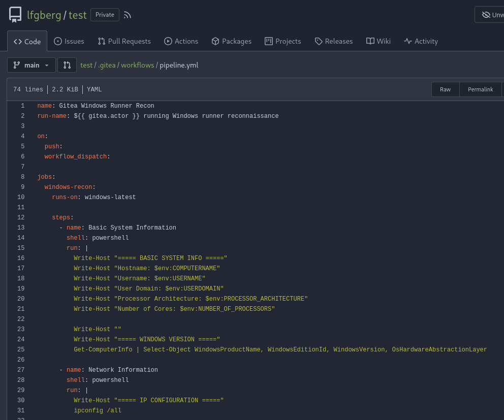Switch to the Pull Requests tab
Image resolution: width=504 pixels, height=420 pixels.
[x=124, y=41]
